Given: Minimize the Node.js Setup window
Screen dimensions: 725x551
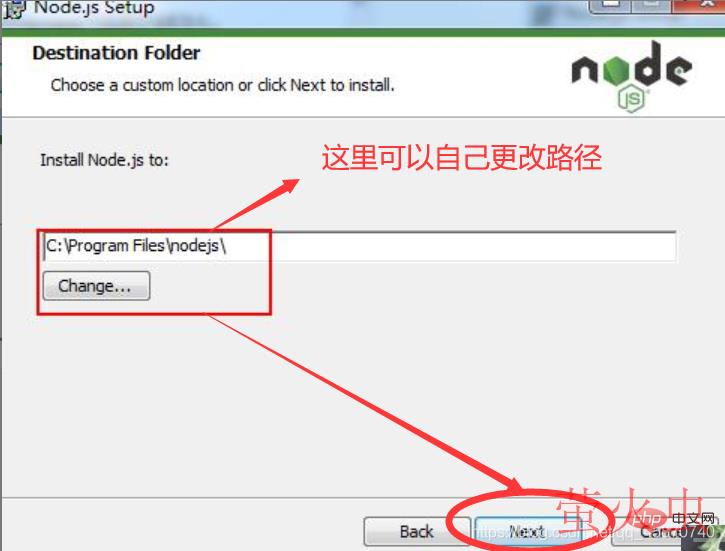Looking at the screenshot, I should [x=611, y=6].
